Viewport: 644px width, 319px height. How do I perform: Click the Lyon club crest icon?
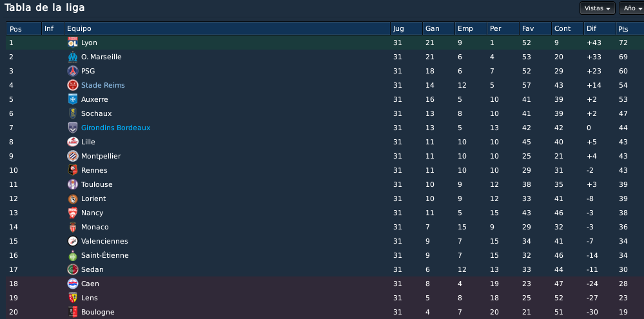73,43
